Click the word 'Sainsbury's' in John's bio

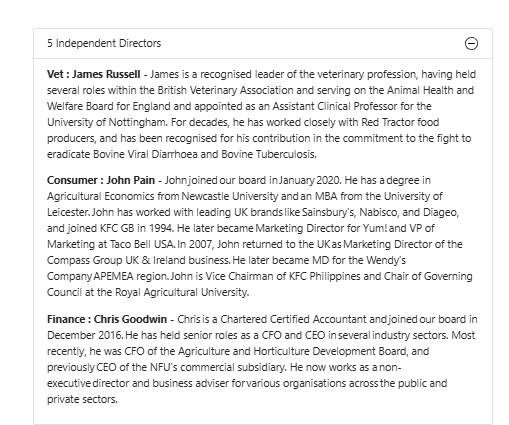328,212
